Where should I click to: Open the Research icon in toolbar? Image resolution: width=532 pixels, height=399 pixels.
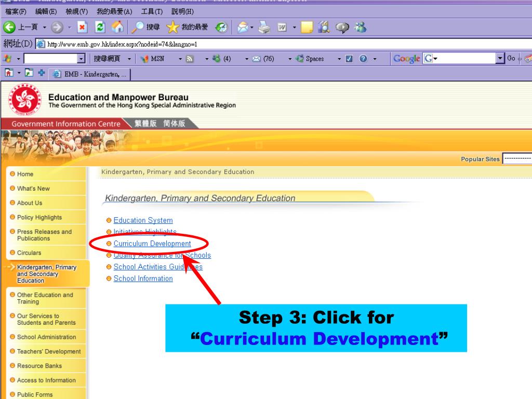324,27
